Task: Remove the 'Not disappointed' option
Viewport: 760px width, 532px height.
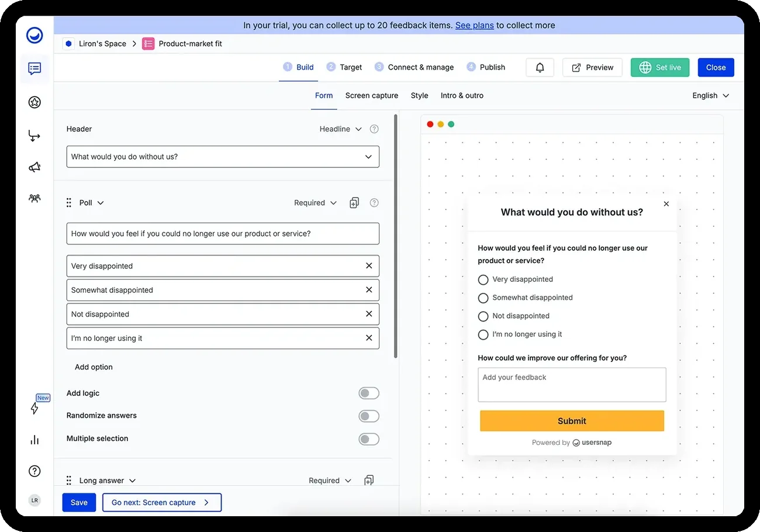Action: coord(369,314)
